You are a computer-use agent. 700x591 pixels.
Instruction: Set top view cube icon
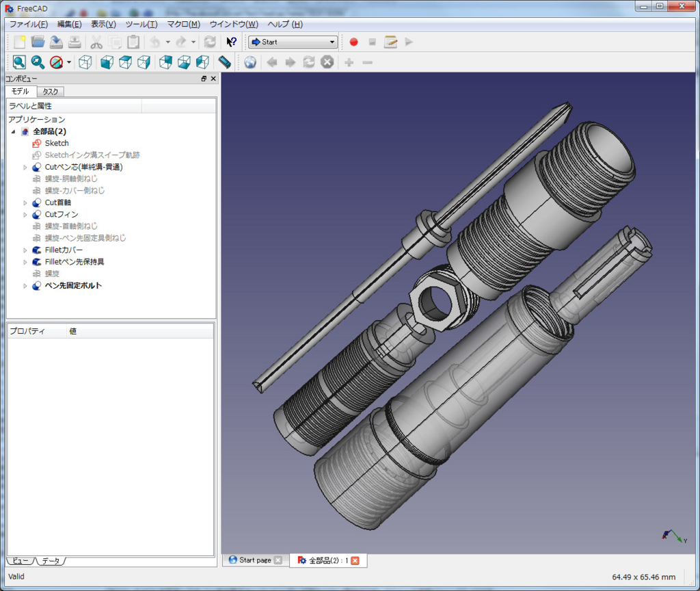point(126,62)
